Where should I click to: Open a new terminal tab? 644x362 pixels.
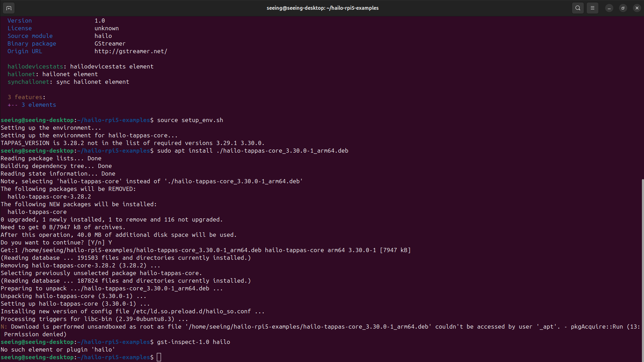point(9,8)
